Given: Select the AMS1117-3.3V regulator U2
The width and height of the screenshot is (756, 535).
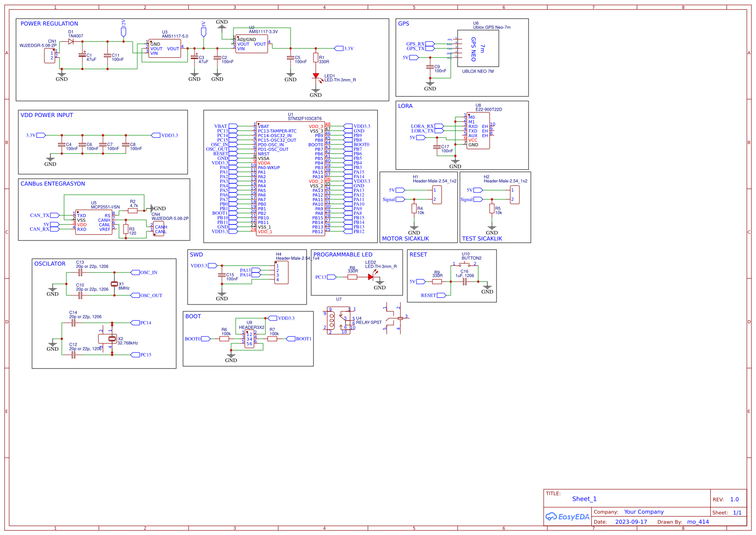Looking at the screenshot, I should (x=251, y=44).
